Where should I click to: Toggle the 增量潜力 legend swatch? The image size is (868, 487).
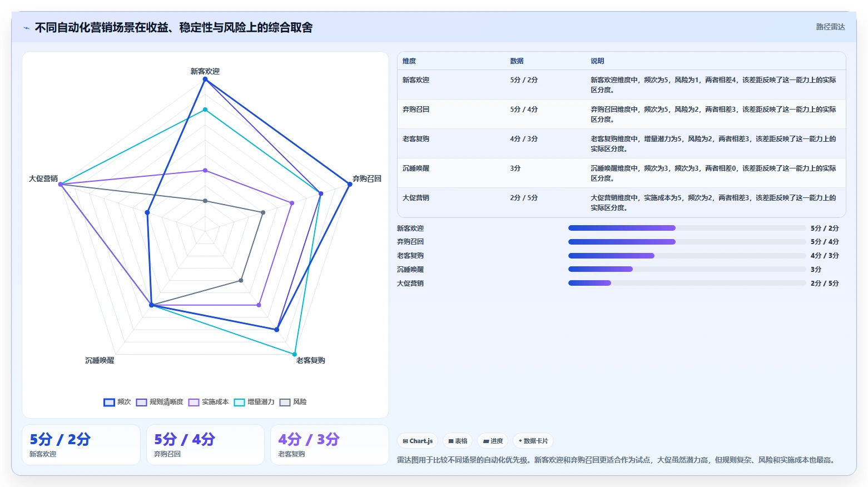pyautogui.click(x=239, y=402)
